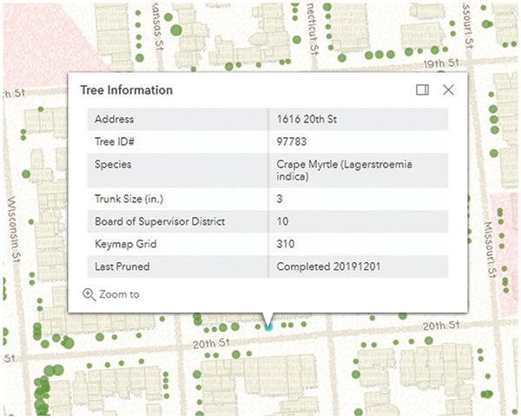Select the address value 1616 20th St

pos(307,119)
